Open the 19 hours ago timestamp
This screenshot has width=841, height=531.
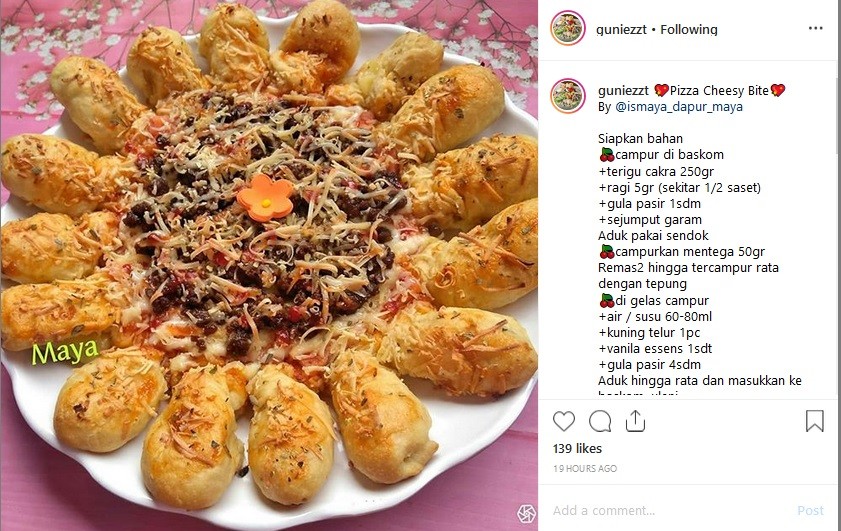585,468
